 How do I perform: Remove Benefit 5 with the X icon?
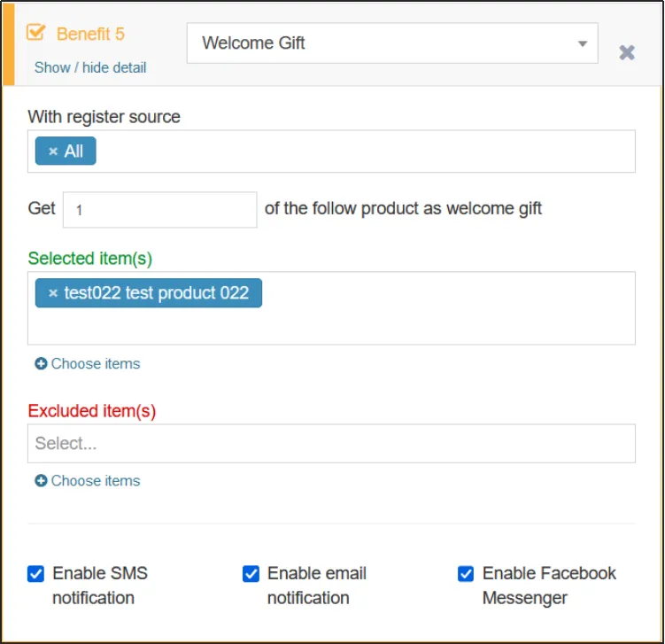627,53
